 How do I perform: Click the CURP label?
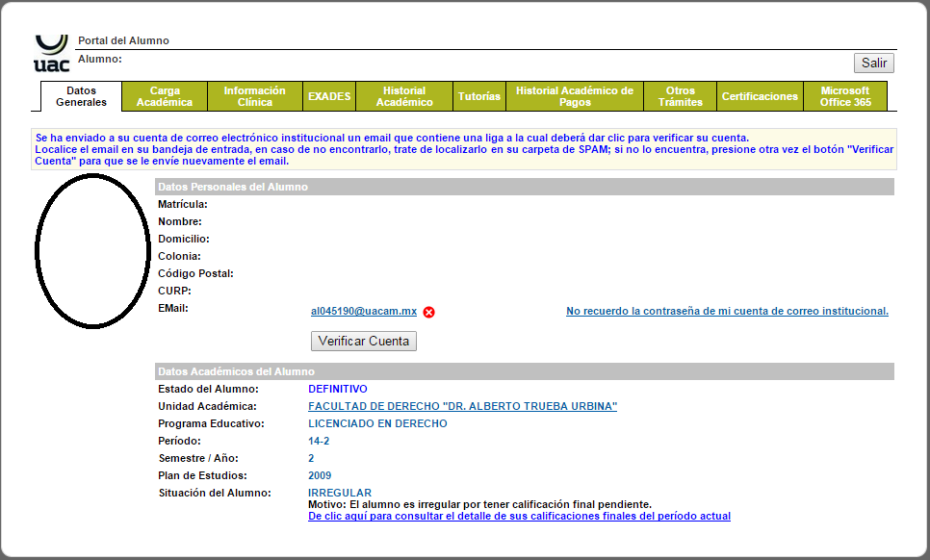click(174, 291)
